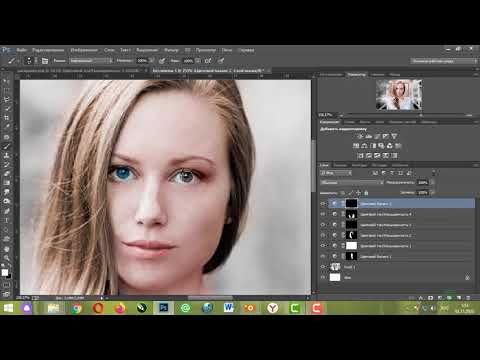
Task: Click the Photoshop icon in taskbar
Action: [x=163, y=308]
